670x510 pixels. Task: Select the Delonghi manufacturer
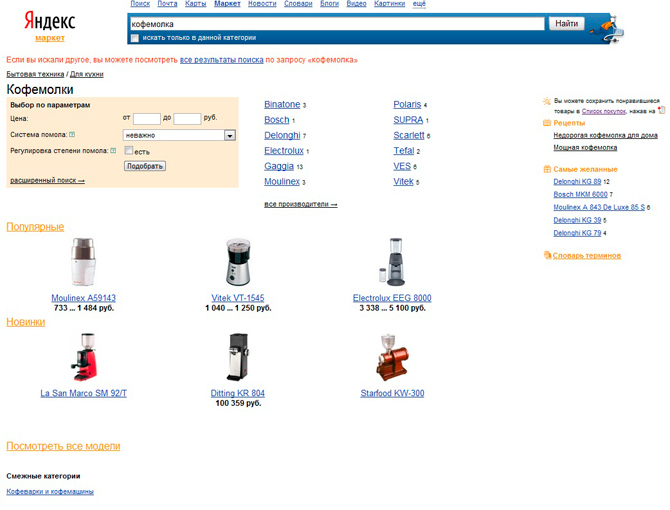point(282,135)
